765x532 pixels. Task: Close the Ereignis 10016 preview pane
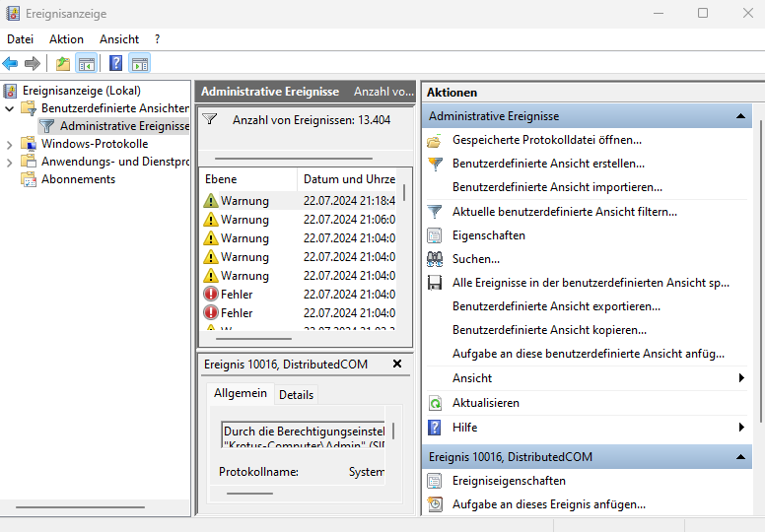tap(397, 364)
